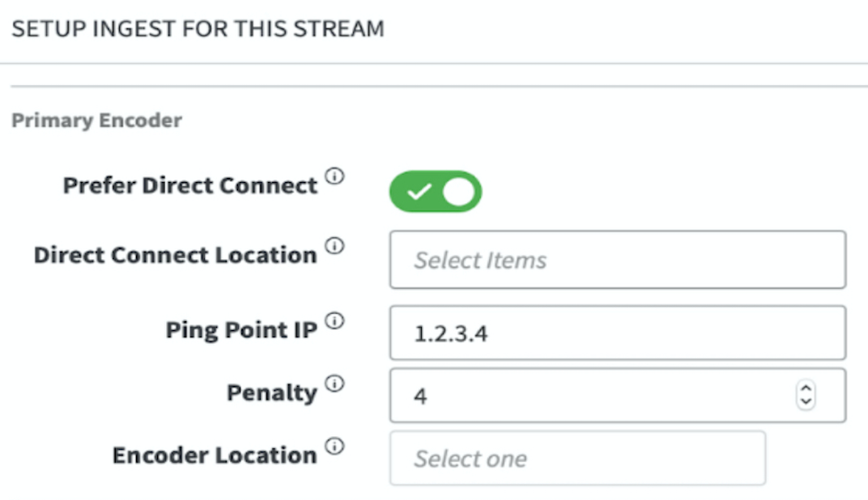
Task: Expand the Encoder Location select box
Action: (x=577, y=459)
